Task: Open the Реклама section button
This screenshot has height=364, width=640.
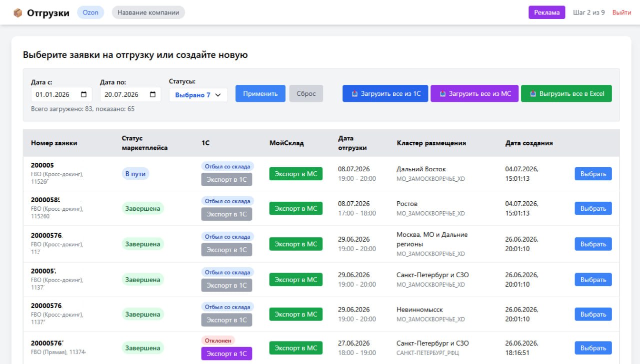Action: (x=546, y=12)
